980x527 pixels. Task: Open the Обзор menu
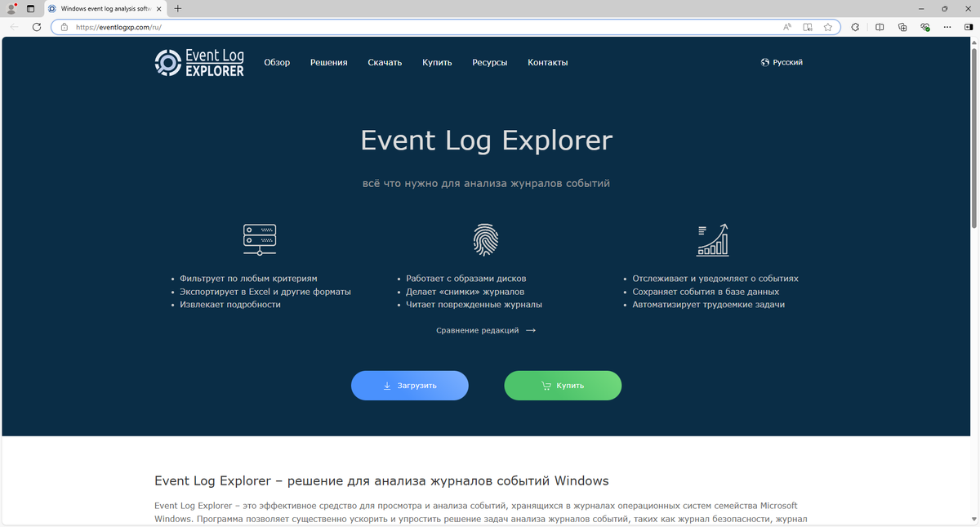(277, 62)
